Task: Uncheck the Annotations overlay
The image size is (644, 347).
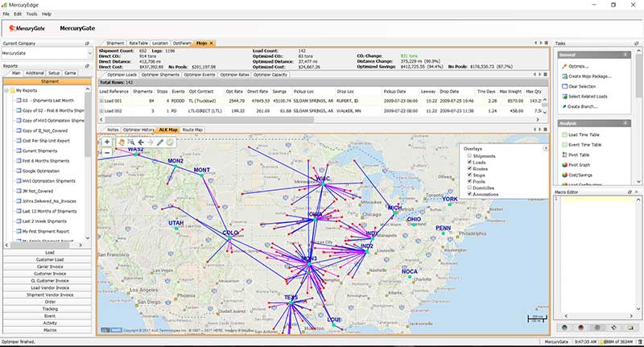Action: coord(469,194)
